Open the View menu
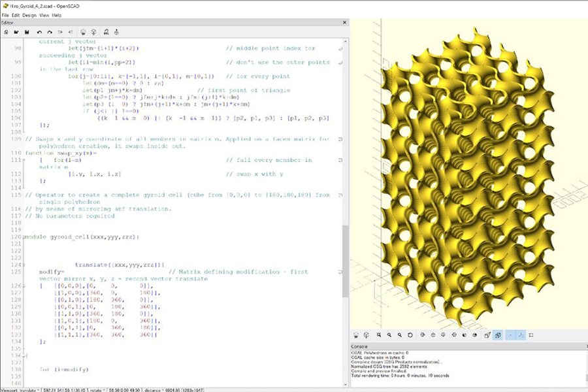The width and height of the screenshot is (588, 392). tap(44, 16)
